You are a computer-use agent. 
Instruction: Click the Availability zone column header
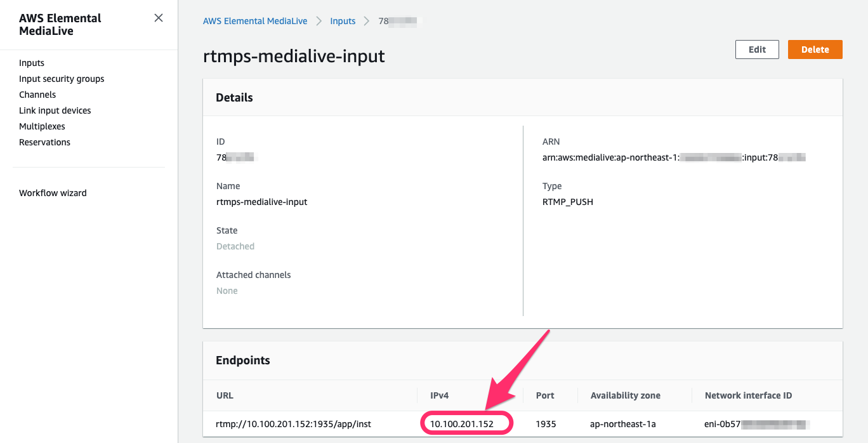(x=626, y=395)
